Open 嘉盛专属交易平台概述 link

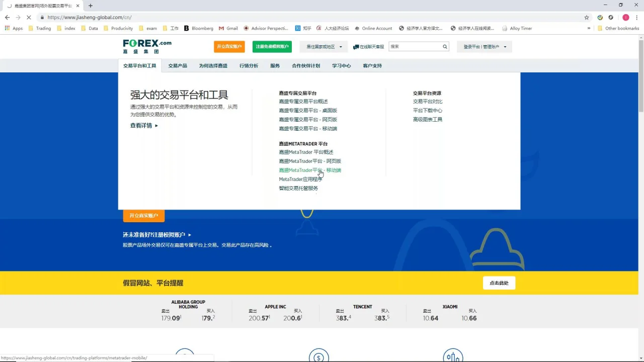coord(303,102)
